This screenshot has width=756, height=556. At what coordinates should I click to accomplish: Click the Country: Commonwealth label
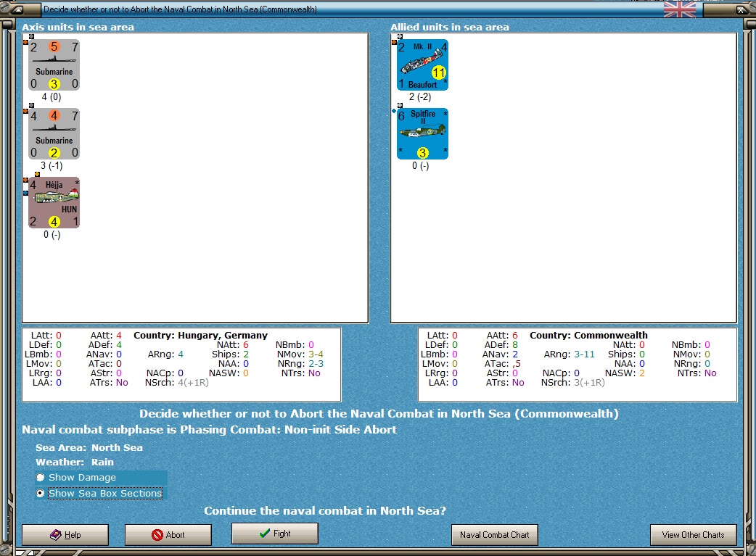click(588, 336)
